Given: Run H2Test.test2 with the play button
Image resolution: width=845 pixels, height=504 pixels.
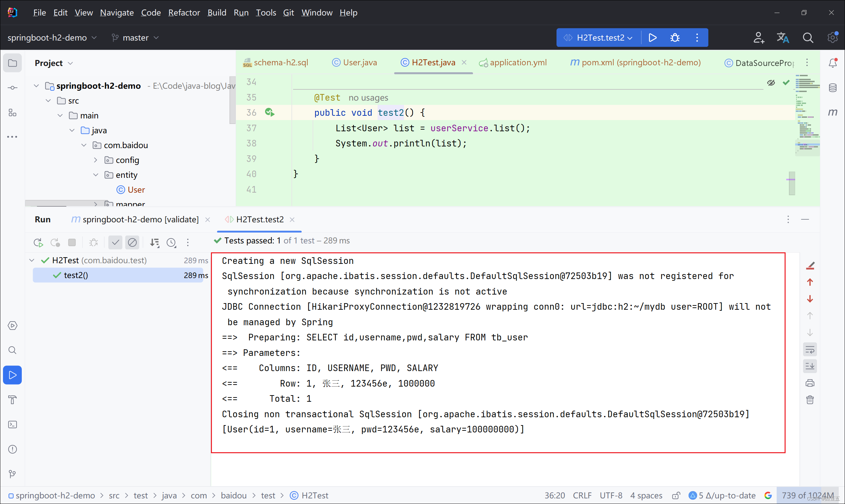Looking at the screenshot, I should click(x=652, y=38).
